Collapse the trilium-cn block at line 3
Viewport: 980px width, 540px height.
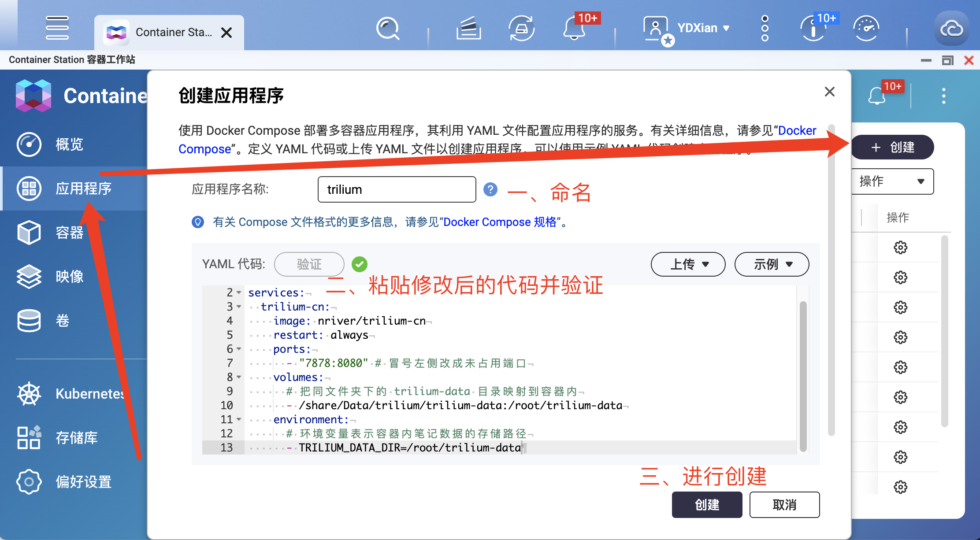[239, 307]
